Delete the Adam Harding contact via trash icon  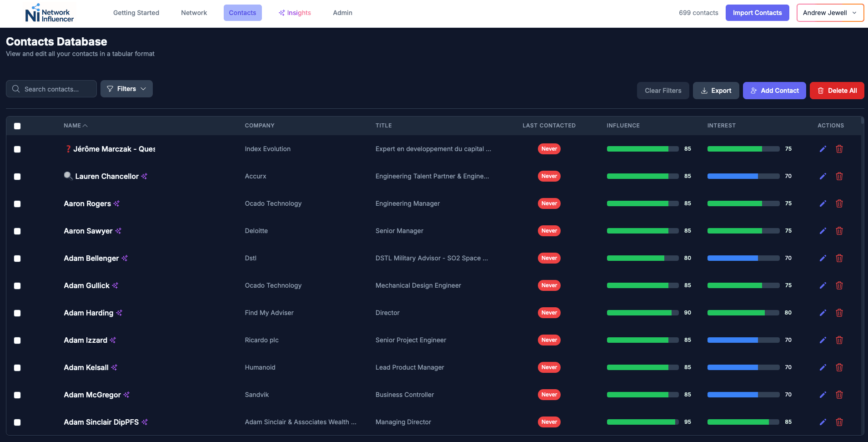click(x=839, y=313)
